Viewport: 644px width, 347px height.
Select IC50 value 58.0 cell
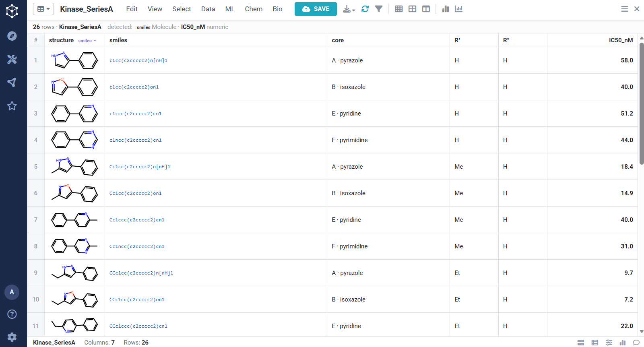(x=592, y=60)
